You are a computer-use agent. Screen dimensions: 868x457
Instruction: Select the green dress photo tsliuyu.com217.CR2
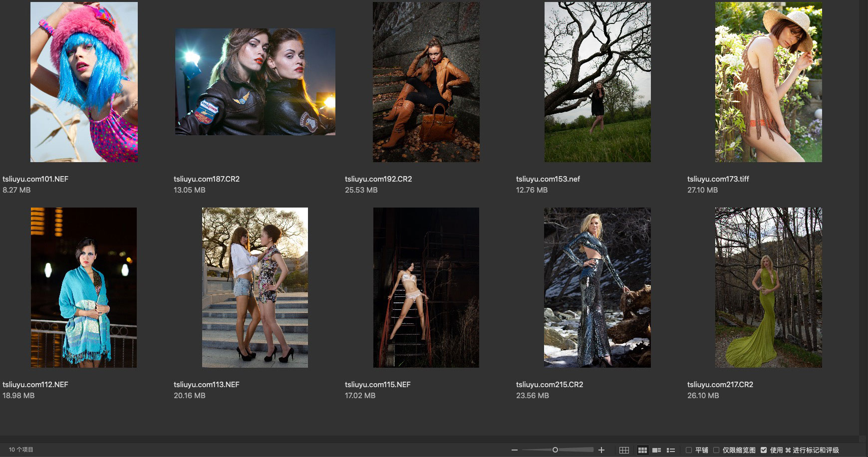point(768,287)
